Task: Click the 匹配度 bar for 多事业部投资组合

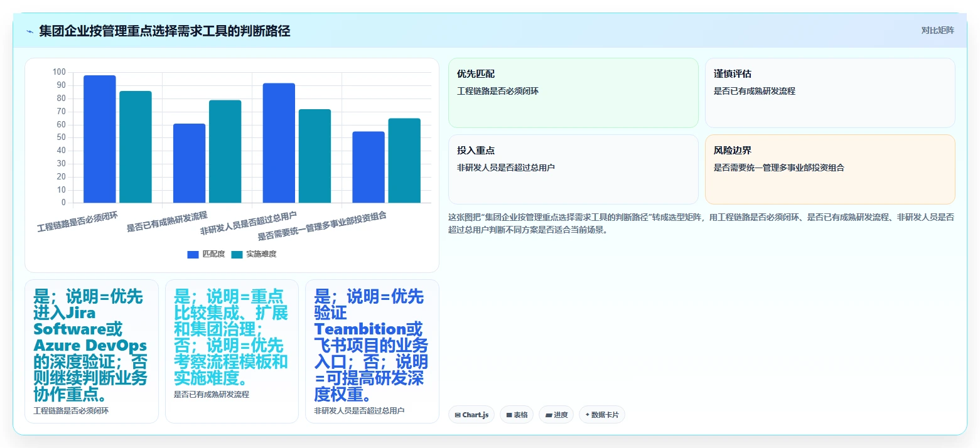Action: click(369, 167)
